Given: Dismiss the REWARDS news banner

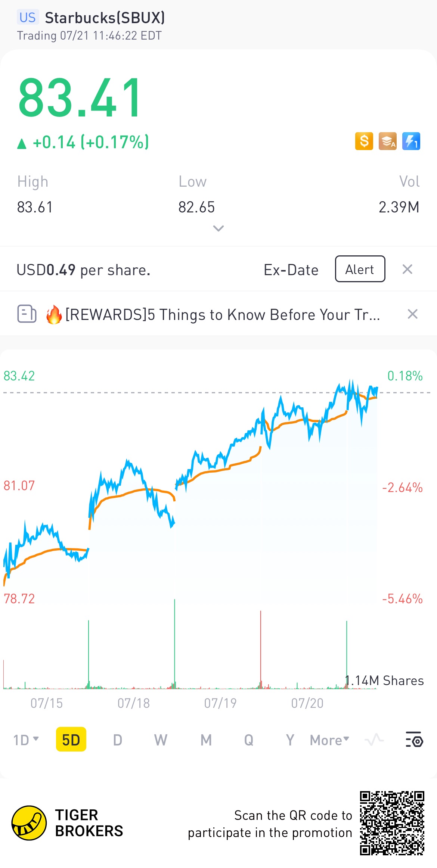Looking at the screenshot, I should pyautogui.click(x=413, y=314).
